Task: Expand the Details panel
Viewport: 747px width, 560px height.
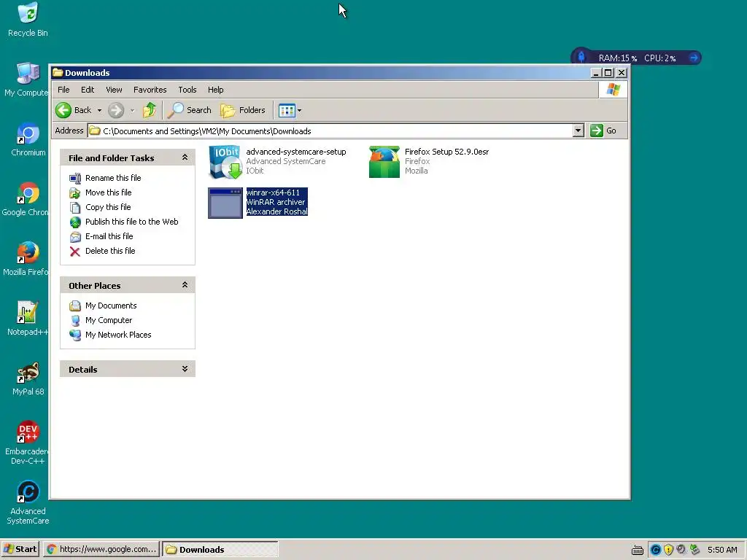Action: point(185,369)
